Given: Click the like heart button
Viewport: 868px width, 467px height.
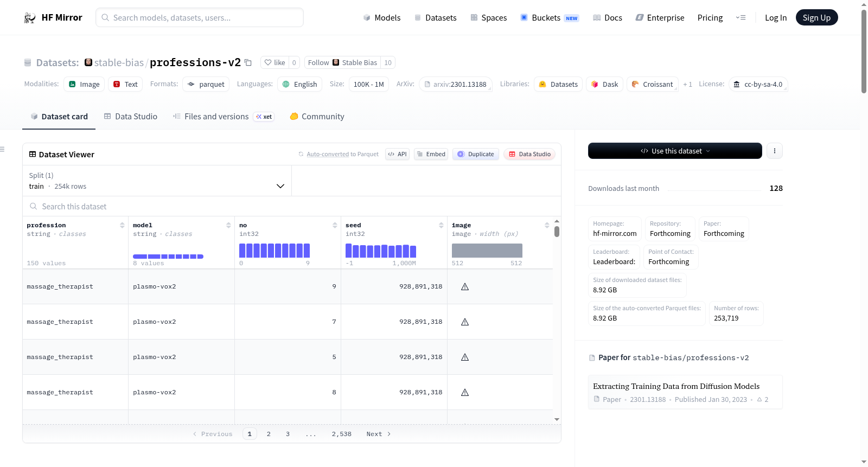Looking at the screenshot, I should (275, 62).
